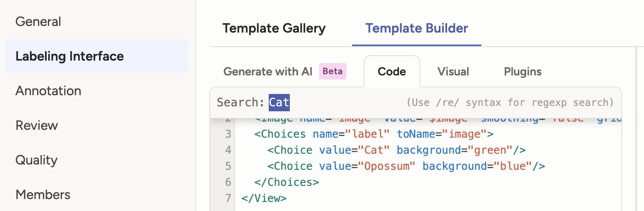This screenshot has width=644, height=211.
Task: Click the Beta badge
Action: click(x=333, y=71)
